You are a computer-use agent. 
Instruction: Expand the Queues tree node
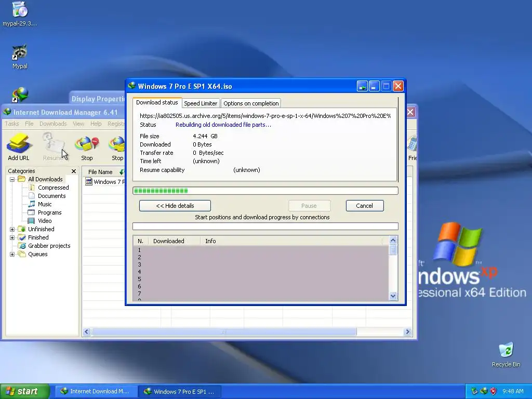click(12, 254)
